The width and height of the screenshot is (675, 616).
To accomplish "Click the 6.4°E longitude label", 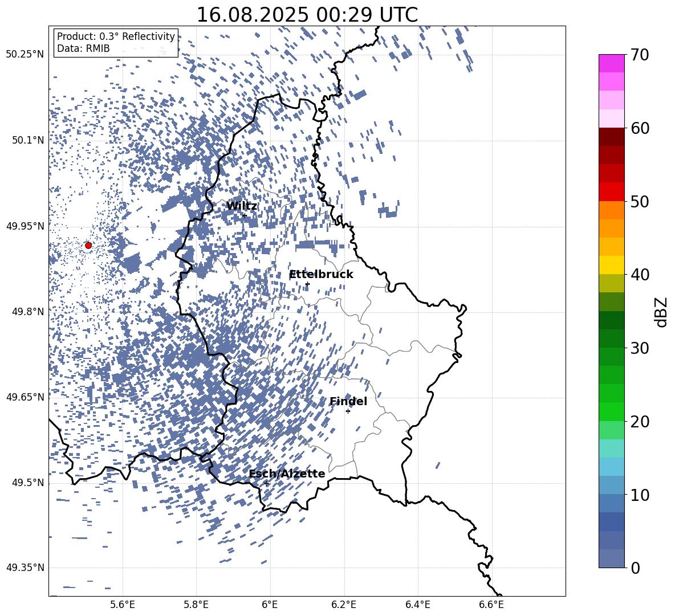I will pyautogui.click(x=417, y=605).
